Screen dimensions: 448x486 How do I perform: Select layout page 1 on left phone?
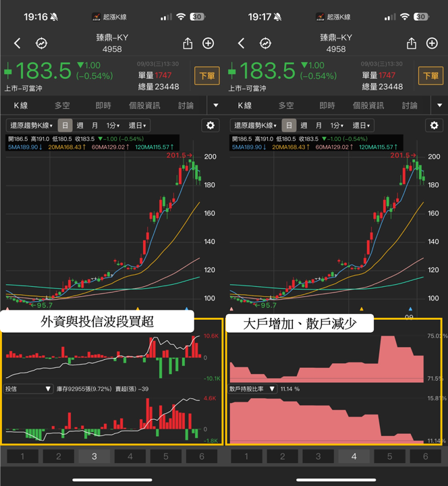pyautogui.click(x=23, y=456)
